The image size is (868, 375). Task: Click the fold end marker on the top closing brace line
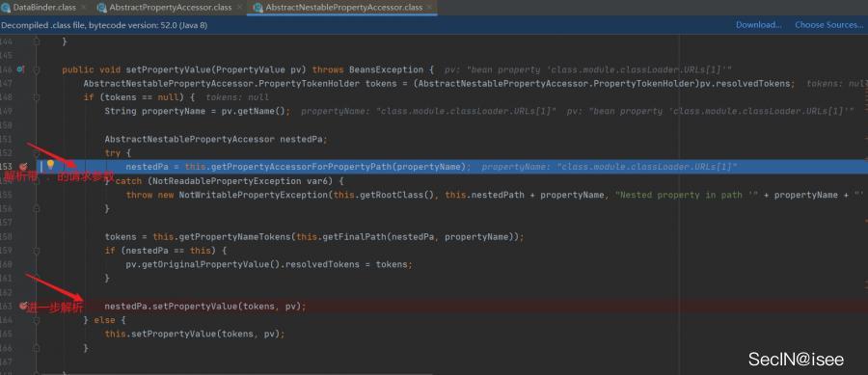point(37,41)
